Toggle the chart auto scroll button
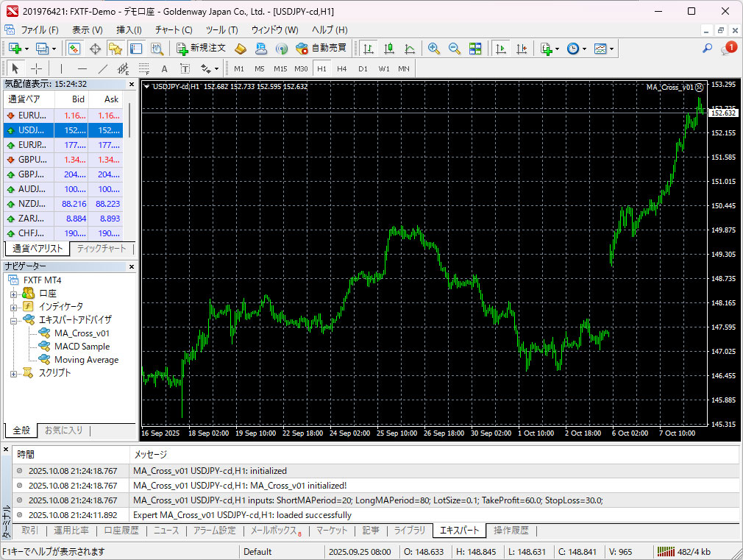The width and height of the screenshot is (743, 560). pyautogui.click(x=501, y=49)
